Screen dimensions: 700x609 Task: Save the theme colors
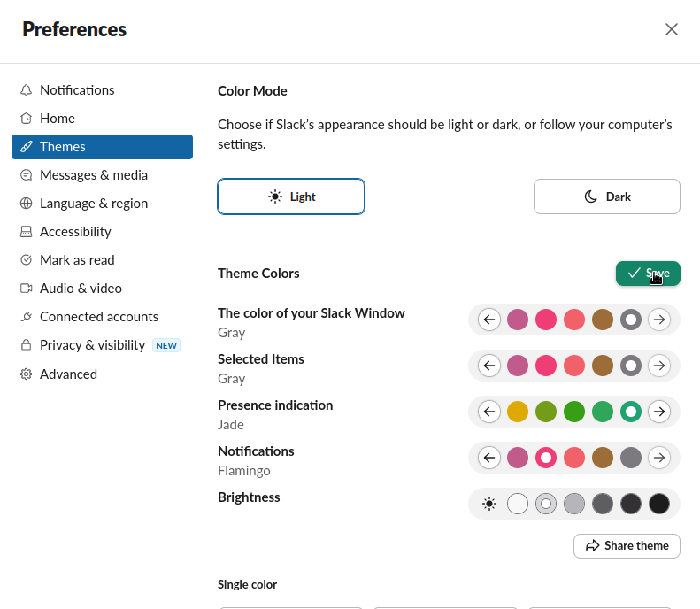click(648, 274)
